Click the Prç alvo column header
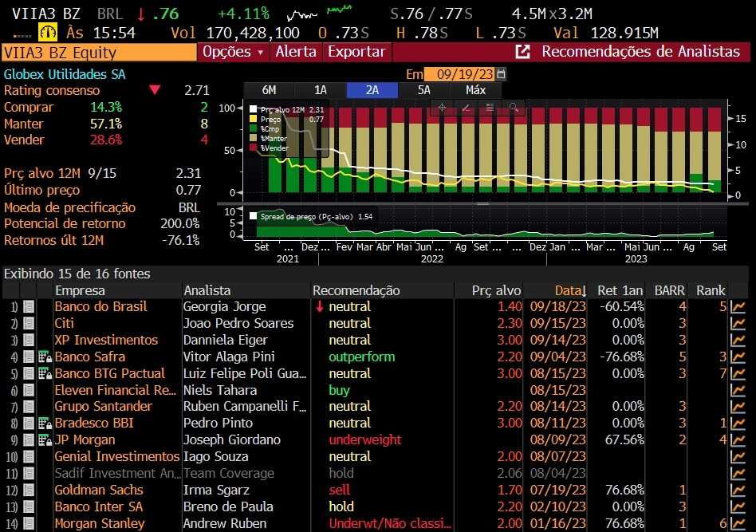756x532 pixels. tap(497, 291)
